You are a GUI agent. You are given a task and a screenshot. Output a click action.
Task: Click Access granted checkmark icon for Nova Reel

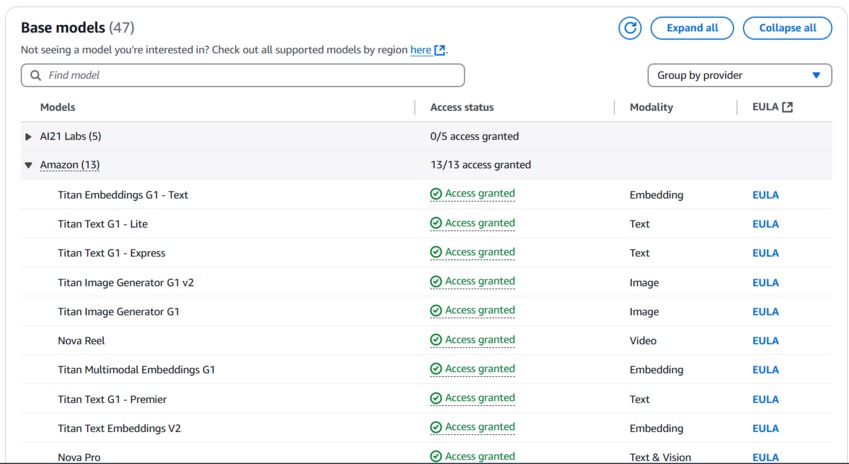[x=436, y=340]
